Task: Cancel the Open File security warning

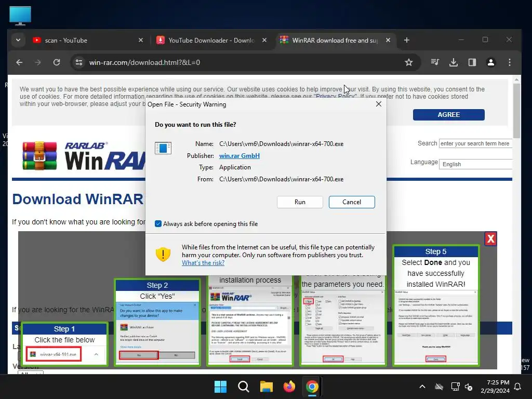Action: (x=352, y=202)
